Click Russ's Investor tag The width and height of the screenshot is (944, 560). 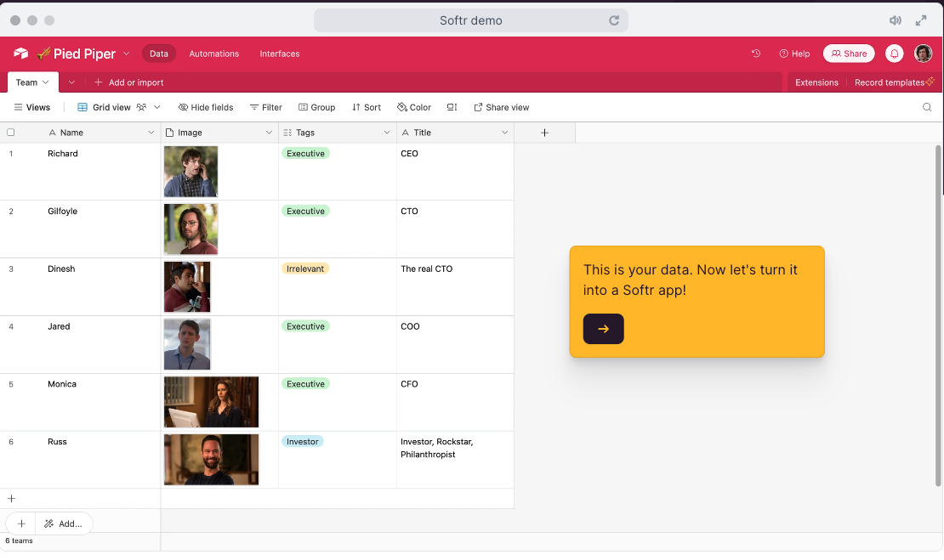302,442
